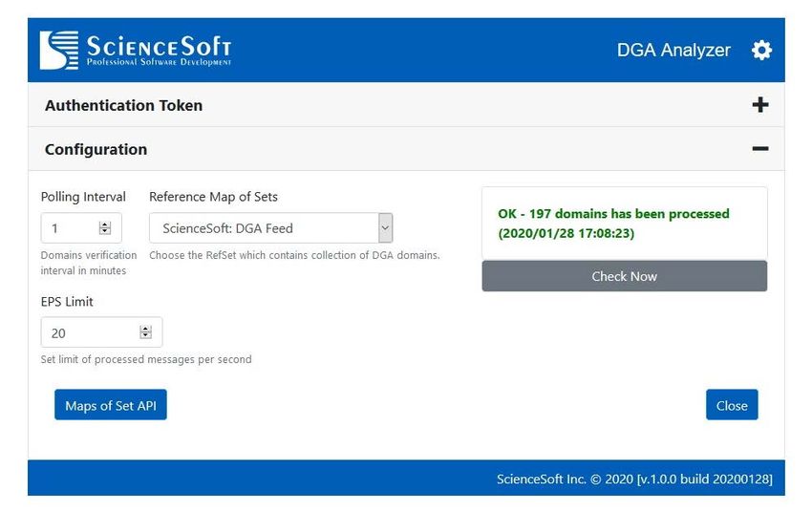Image resolution: width=812 pixels, height=512 pixels.
Task: Collapse Configuration with minus icon
Action: 759,149
